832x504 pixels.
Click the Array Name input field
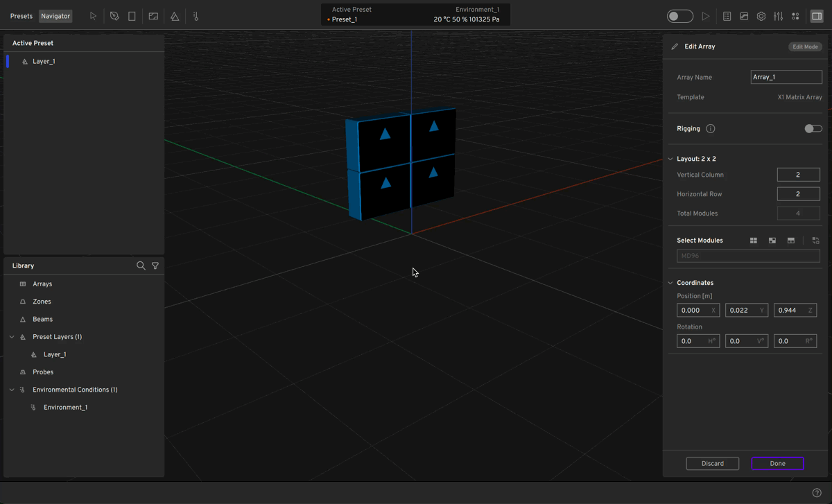[786, 78]
